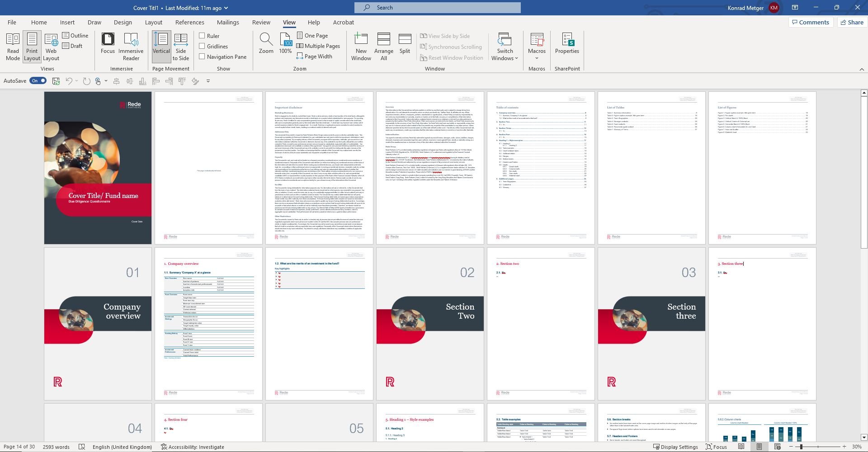Open the Zoom dialog magnifier
Screen dimensions: 868x452
[x=266, y=43]
